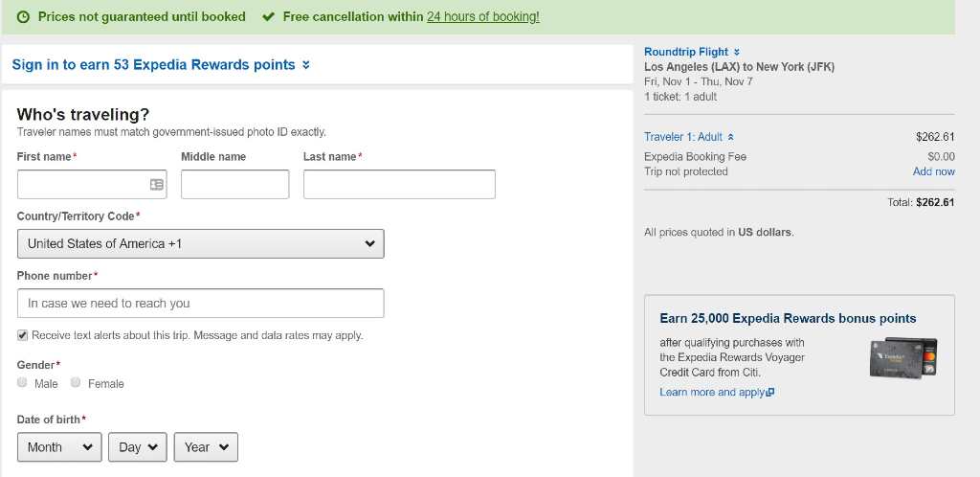Viewport: 980px width, 477px height.
Task: Open the 24 hours of booking link
Action: [x=482, y=16]
